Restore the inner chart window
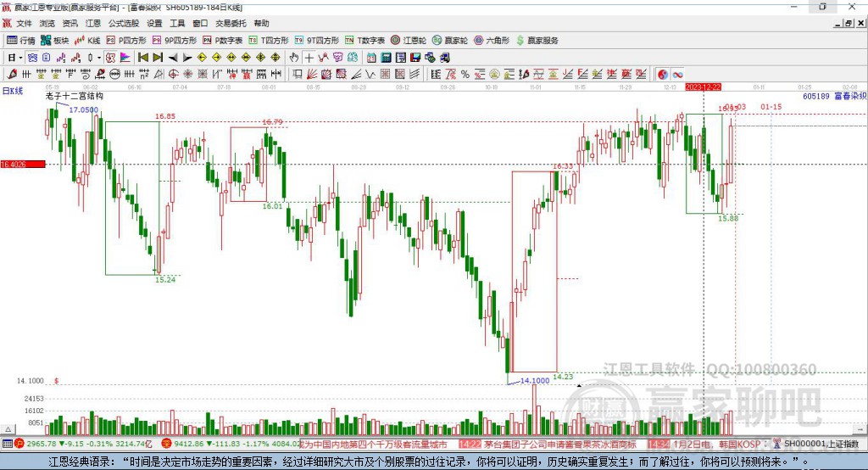The image size is (868, 470). tap(849, 23)
